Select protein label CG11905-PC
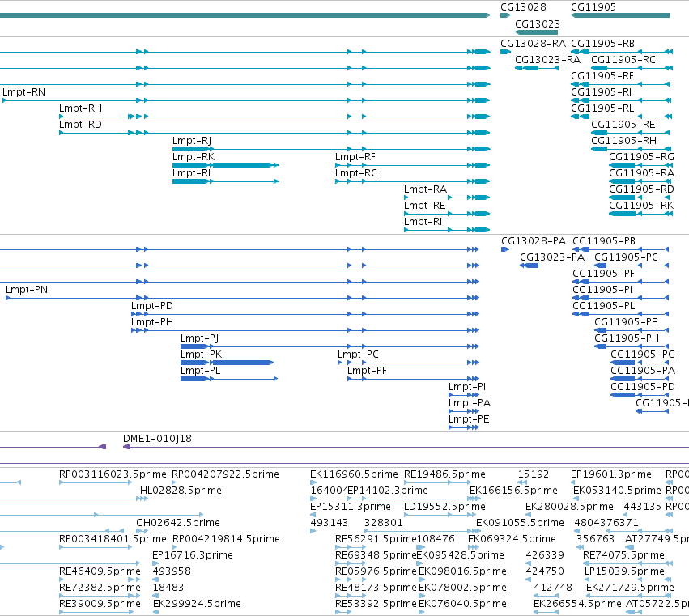This screenshot has height=616, width=689. 626,257
